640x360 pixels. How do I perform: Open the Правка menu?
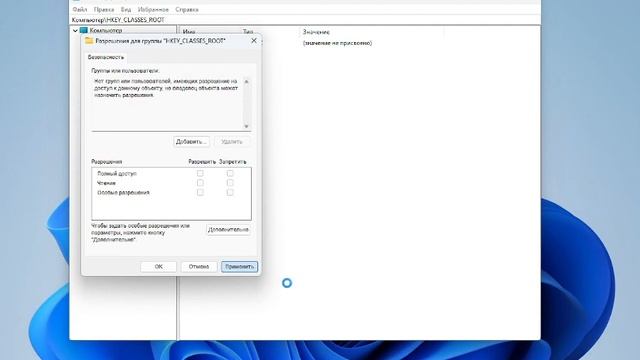point(104,9)
